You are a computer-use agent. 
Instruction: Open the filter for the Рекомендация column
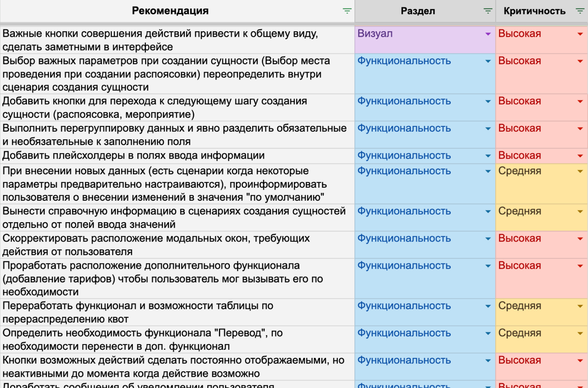(x=347, y=11)
